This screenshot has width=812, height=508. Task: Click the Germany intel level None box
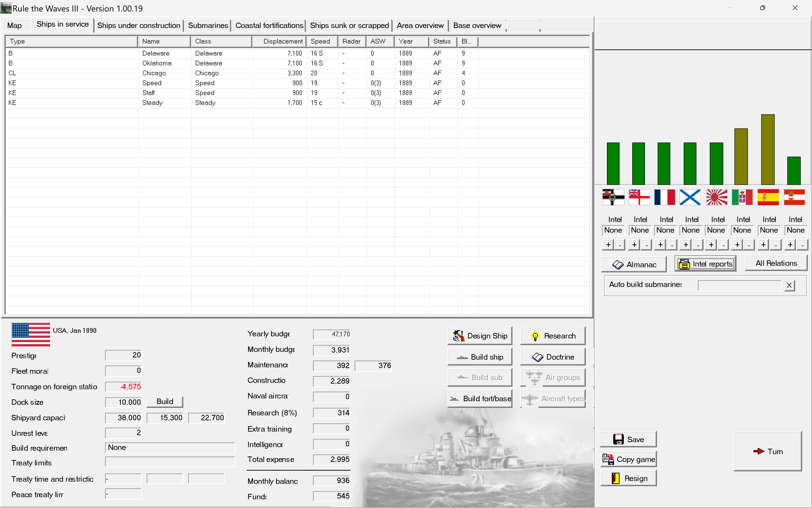click(x=613, y=230)
